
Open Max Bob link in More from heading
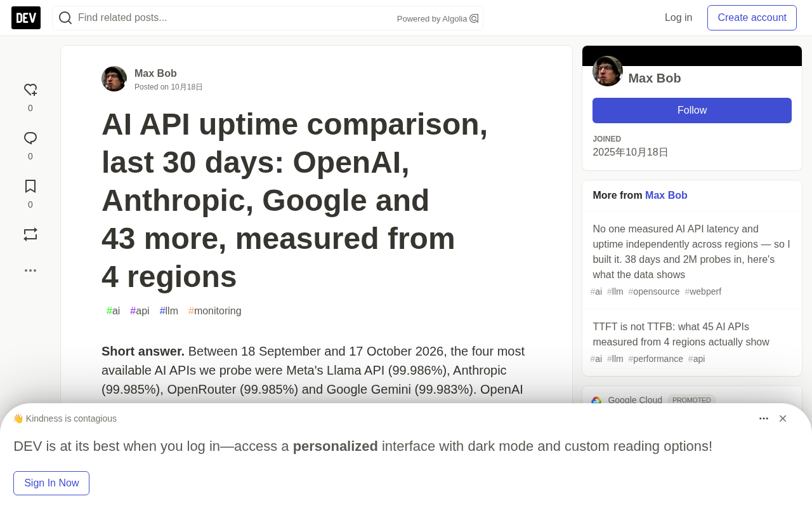pyautogui.click(x=666, y=196)
